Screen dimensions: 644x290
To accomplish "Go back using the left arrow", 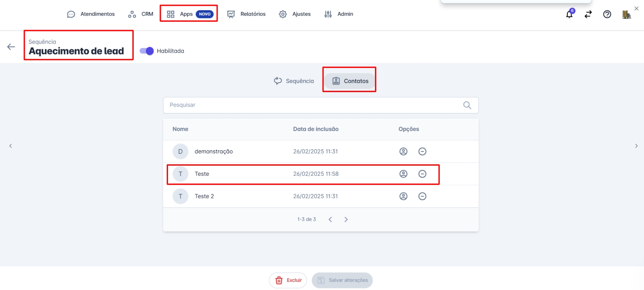I will click(11, 47).
